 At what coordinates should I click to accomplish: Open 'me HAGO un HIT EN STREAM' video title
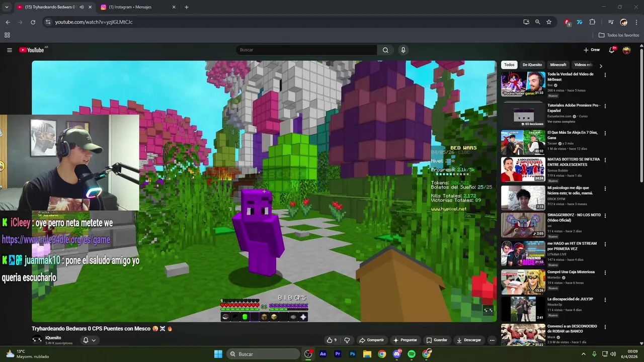(x=572, y=246)
